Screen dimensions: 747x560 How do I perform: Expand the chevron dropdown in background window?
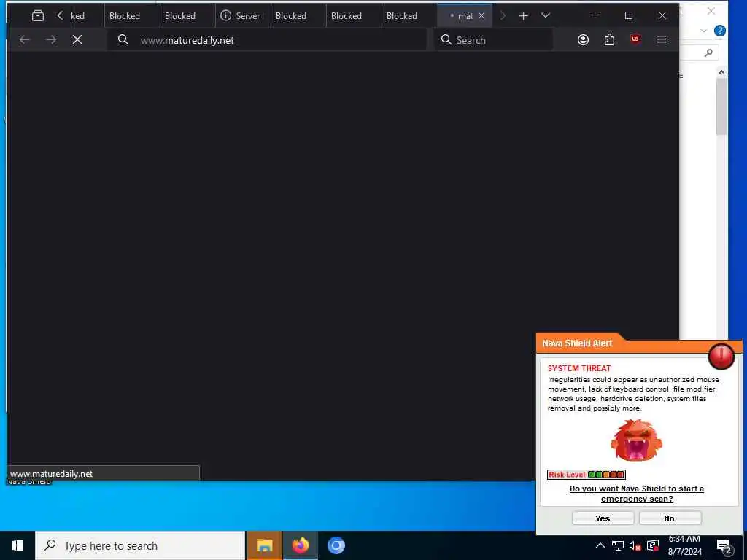coord(704,31)
